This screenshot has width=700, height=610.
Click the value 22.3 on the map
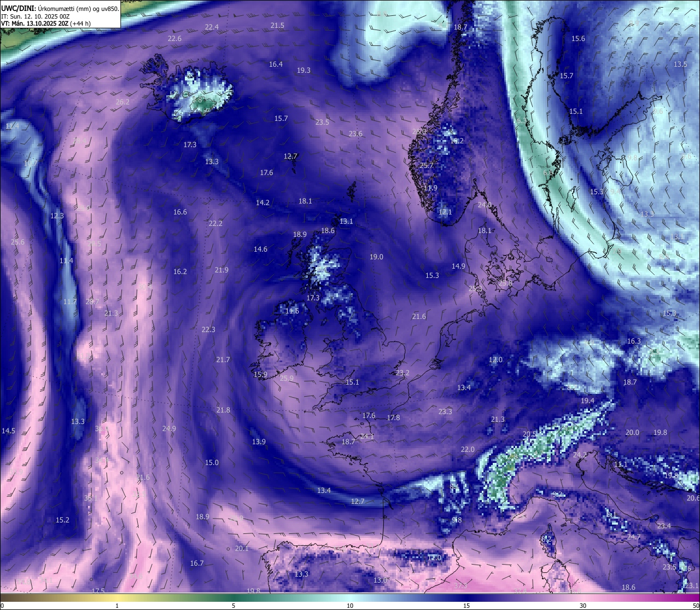(208, 329)
